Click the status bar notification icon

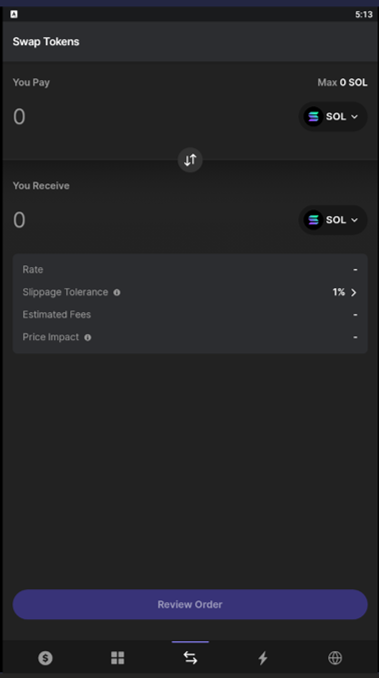[x=14, y=14]
